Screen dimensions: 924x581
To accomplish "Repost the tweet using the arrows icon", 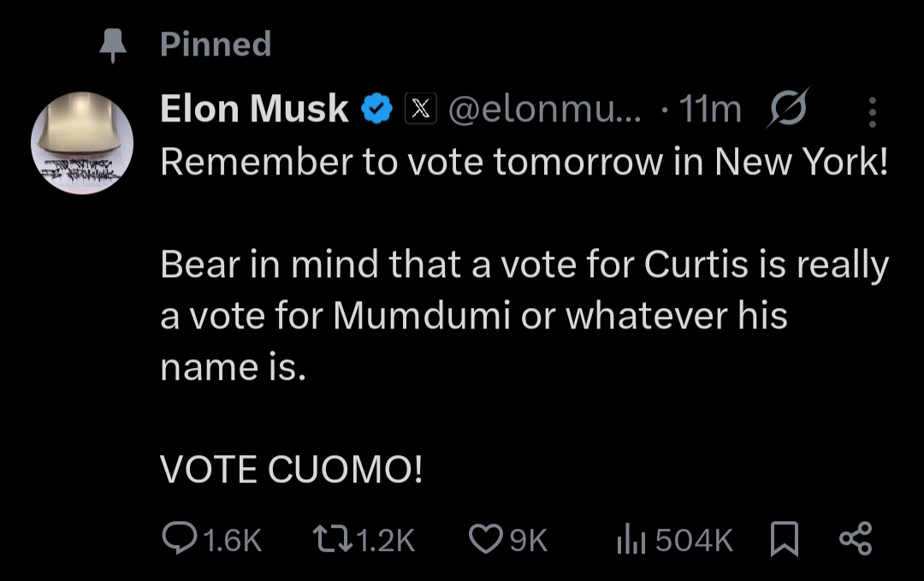I will point(329,539).
